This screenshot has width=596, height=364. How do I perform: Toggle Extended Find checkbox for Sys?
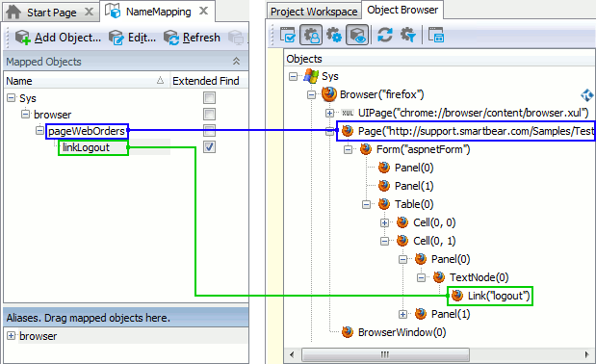(209, 98)
